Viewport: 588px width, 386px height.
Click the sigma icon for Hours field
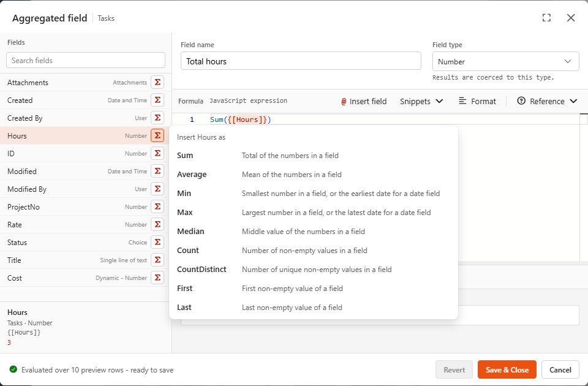[157, 135]
